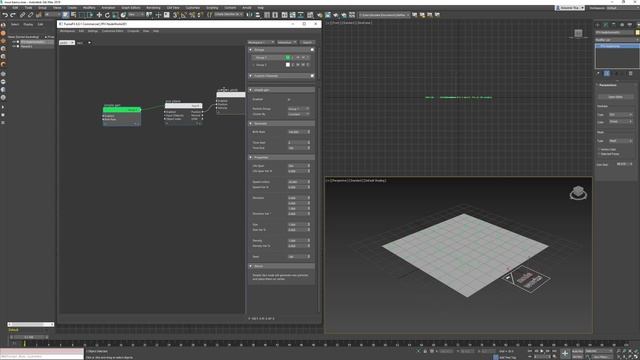Switch to the Hierarchy command panel tab
Image resolution: width=640 pixels, height=360 pixels.
click(x=613, y=25)
